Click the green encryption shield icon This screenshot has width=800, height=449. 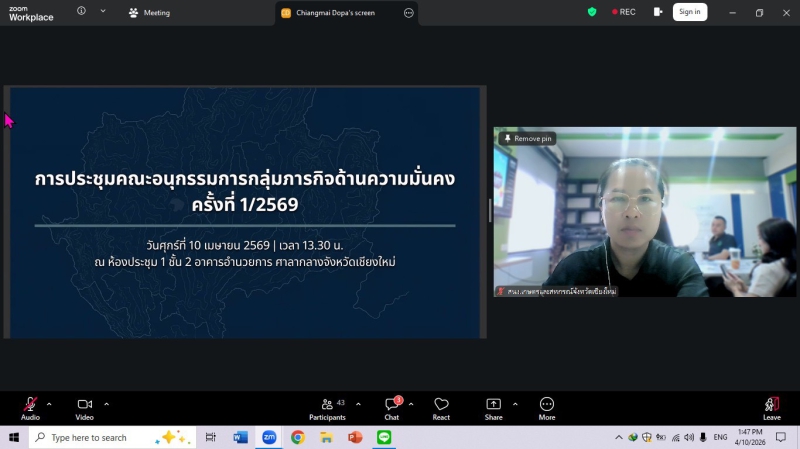pos(592,12)
